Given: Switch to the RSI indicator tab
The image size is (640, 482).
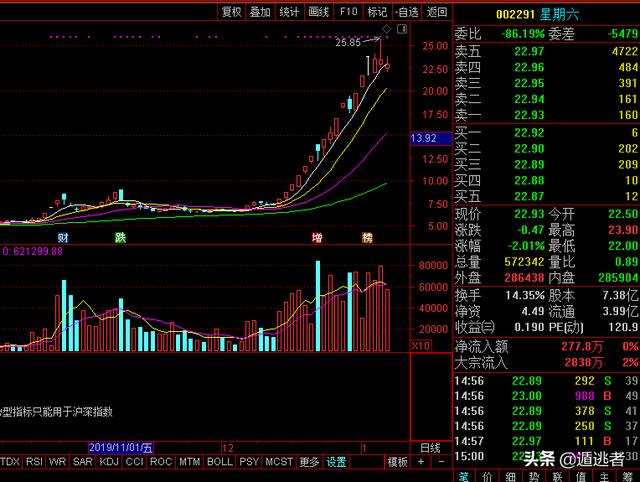Looking at the screenshot, I should (34, 462).
